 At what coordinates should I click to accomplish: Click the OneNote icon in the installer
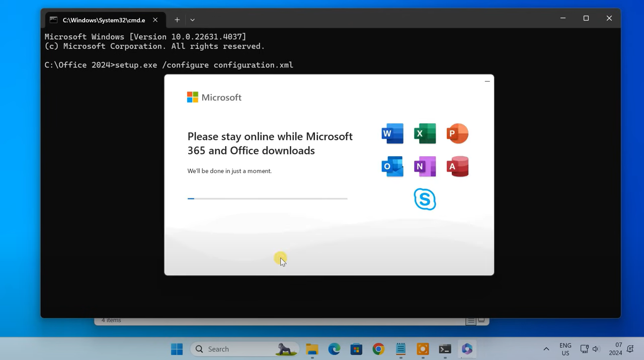pyautogui.click(x=425, y=167)
